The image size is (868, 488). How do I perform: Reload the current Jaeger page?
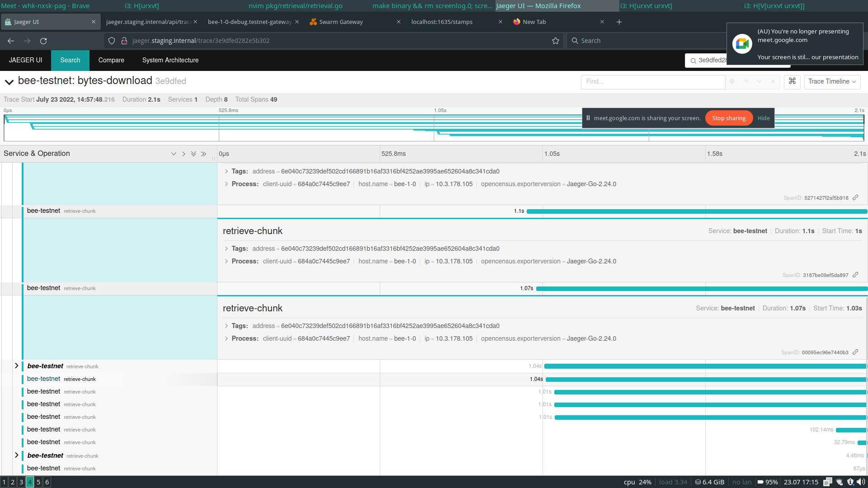[43, 41]
